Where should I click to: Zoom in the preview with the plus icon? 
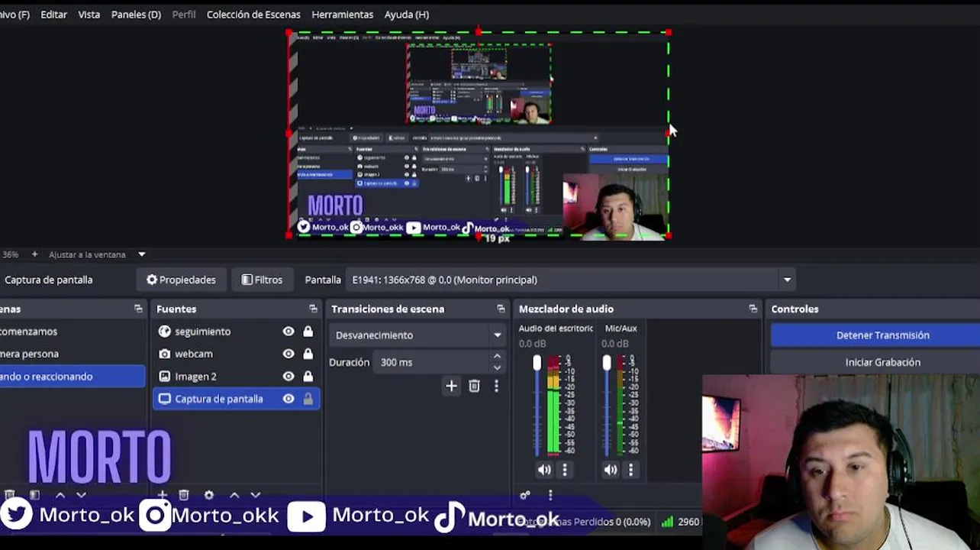click(x=34, y=254)
